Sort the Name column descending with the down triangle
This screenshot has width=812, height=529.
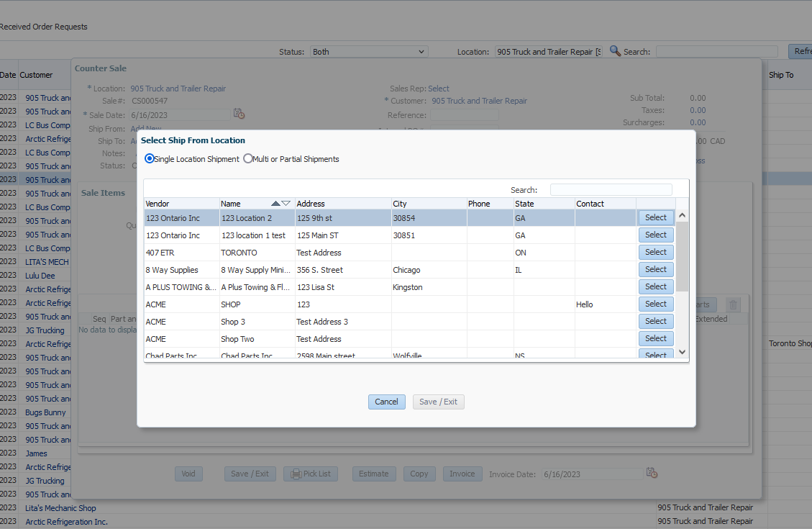click(286, 204)
